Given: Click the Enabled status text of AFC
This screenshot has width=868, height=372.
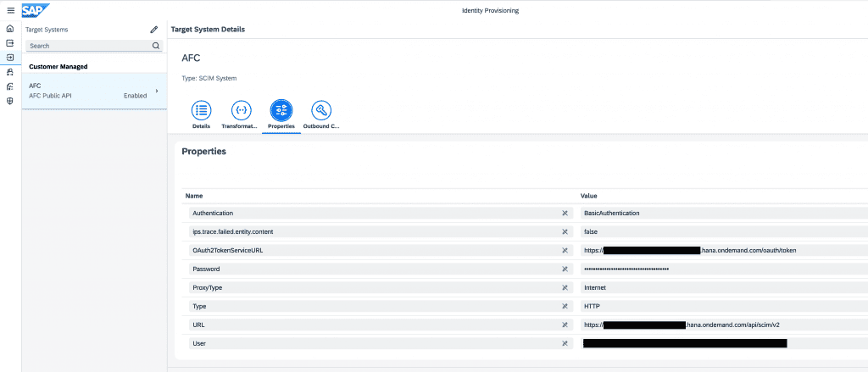Looking at the screenshot, I should (135, 96).
